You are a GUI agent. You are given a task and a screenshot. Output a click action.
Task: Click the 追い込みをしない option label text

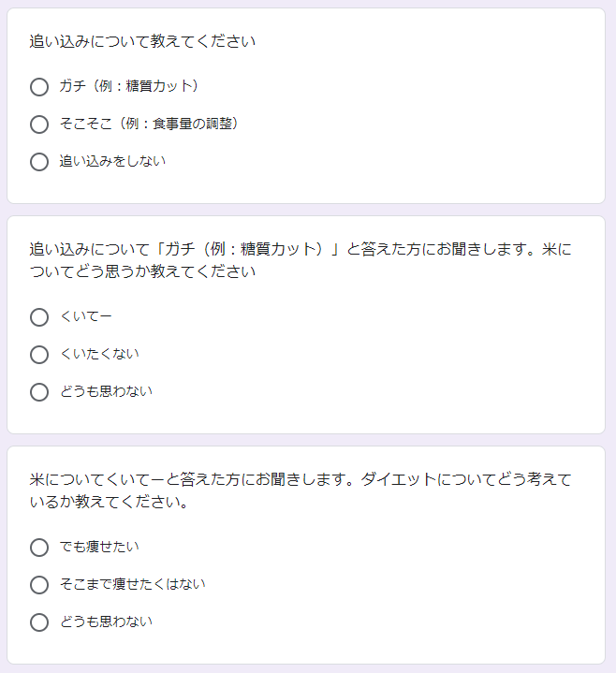[113, 161]
